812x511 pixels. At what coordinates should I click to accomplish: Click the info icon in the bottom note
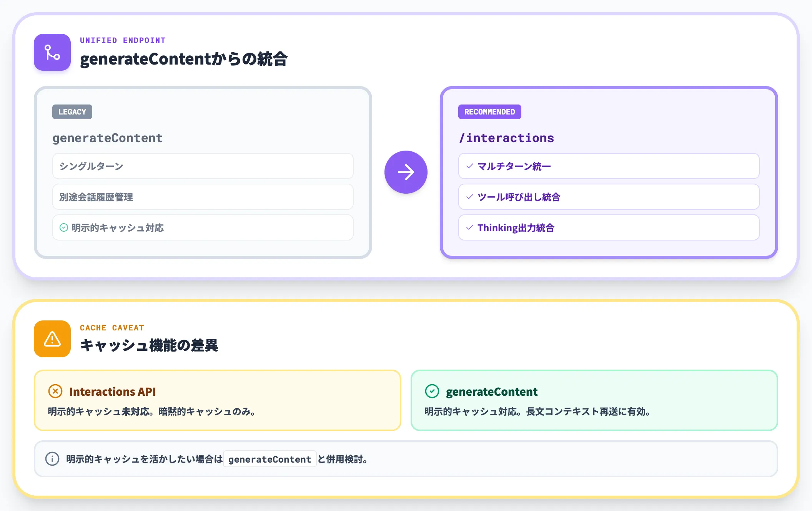pyautogui.click(x=52, y=459)
